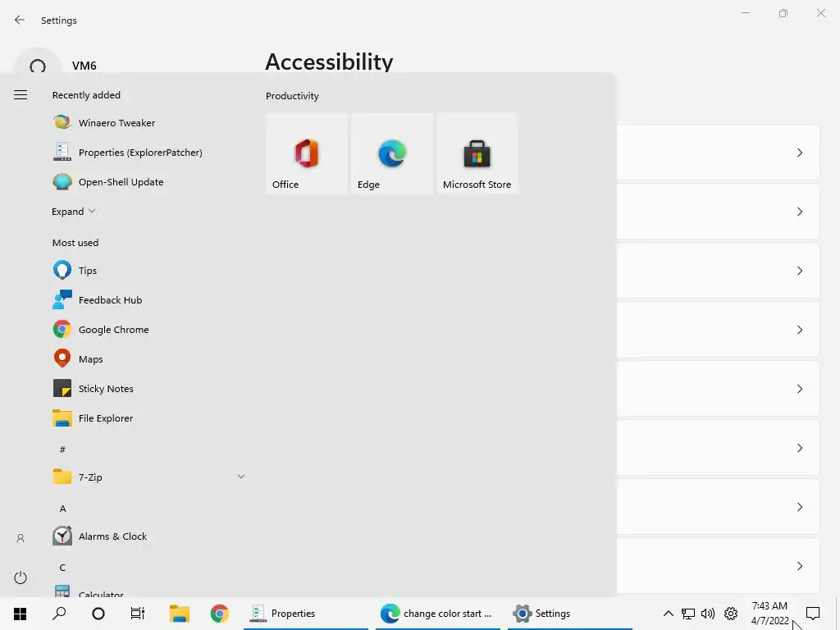Image resolution: width=840 pixels, height=630 pixels.
Task: Open last Accessibility settings row chevron
Action: pos(799,566)
